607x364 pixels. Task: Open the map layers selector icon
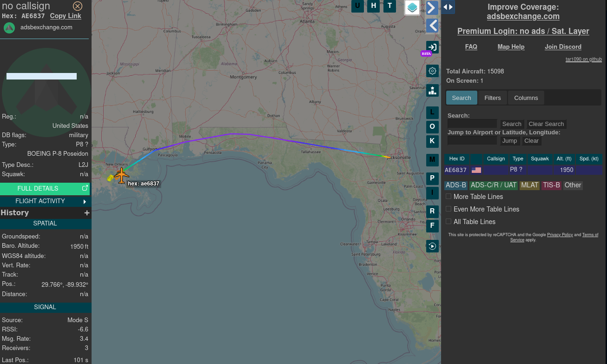click(x=412, y=7)
